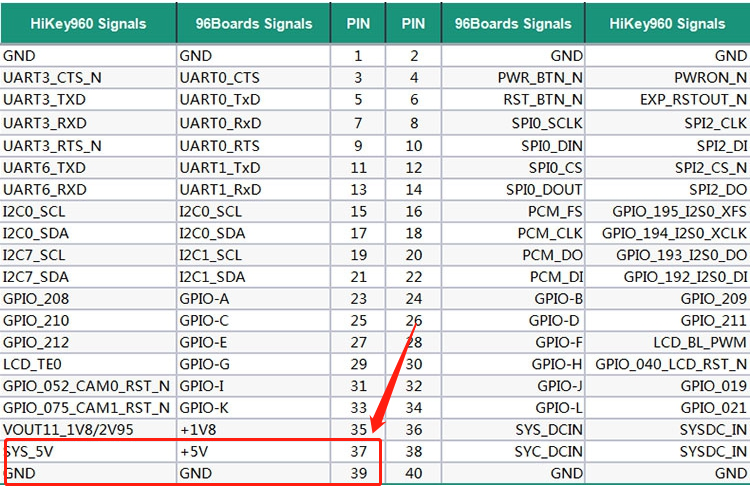752x490 pixels.
Task: Click the UART3_CTS_N cell
Action: tap(88, 77)
